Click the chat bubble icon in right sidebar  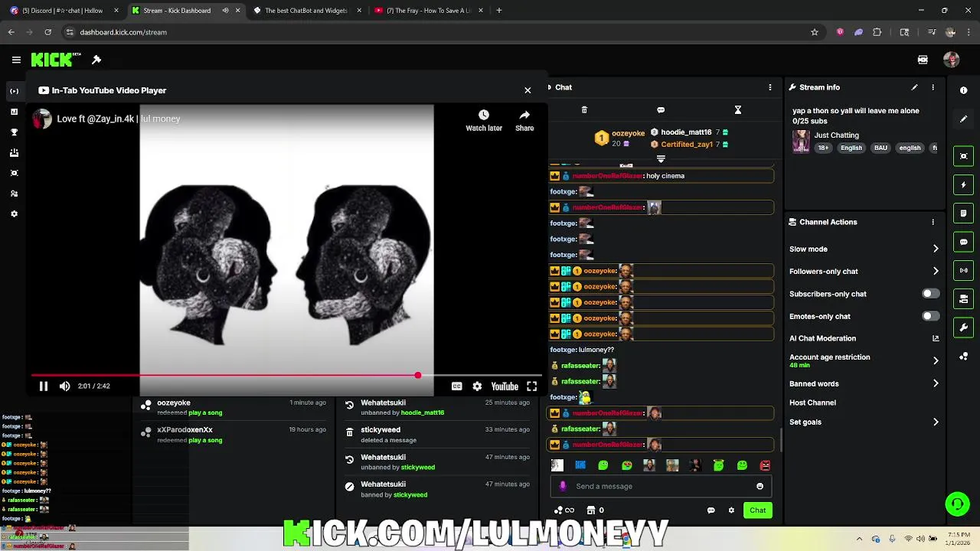pyautogui.click(x=963, y=242)
